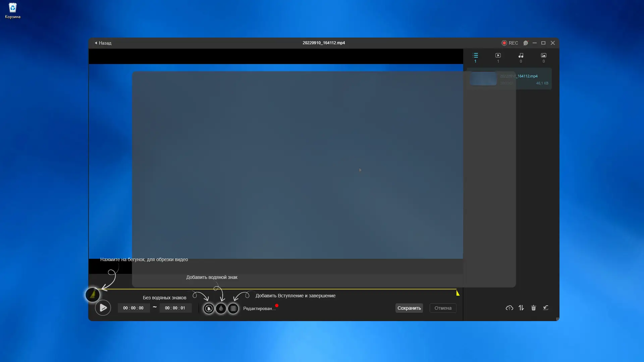This screenshot has width=644, height=362.
Task: Switch to the images tab
Action: pyautogui.click(x=544, y=57)
